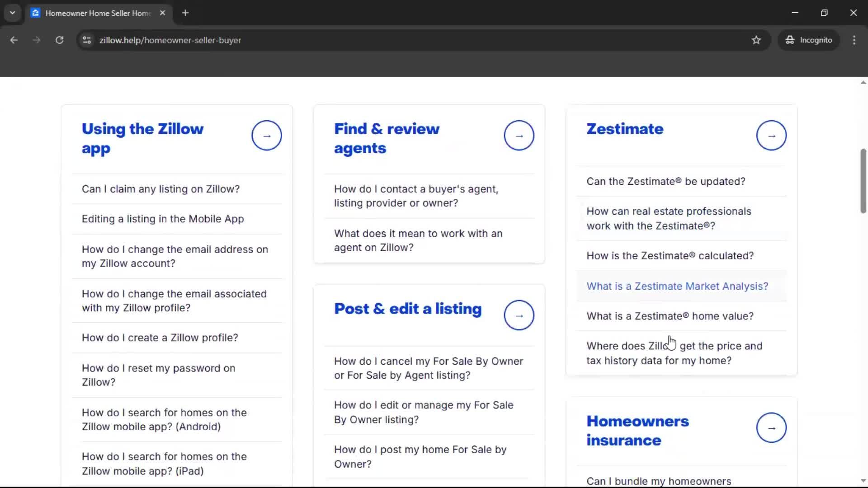This screenshot has height=488, width=868.
Task: Open the Homeowners insurance category arrow
Action: click(x=771, y=427)
